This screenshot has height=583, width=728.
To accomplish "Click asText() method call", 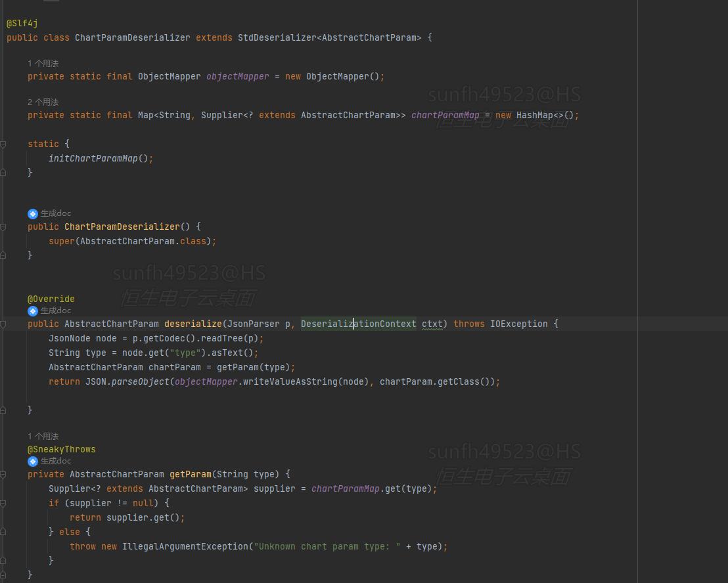I will [x=232, y=353].
